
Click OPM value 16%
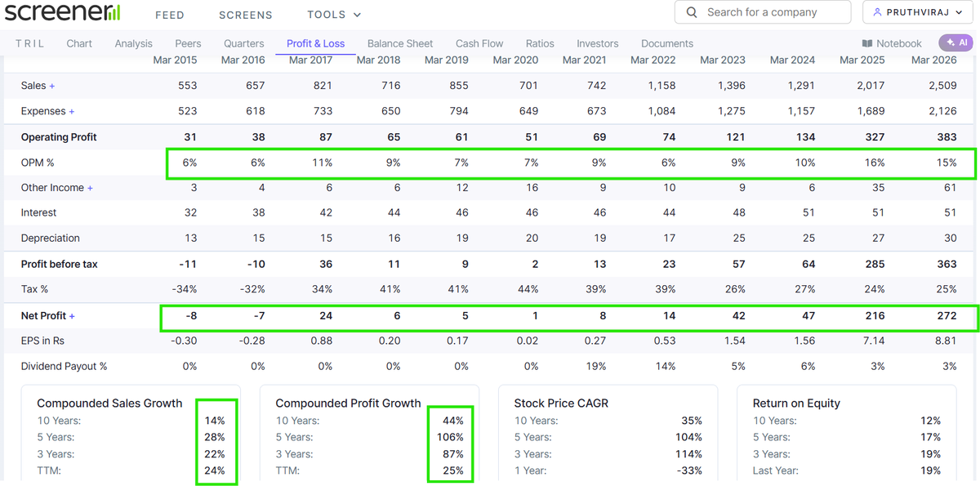coord(875,163)
